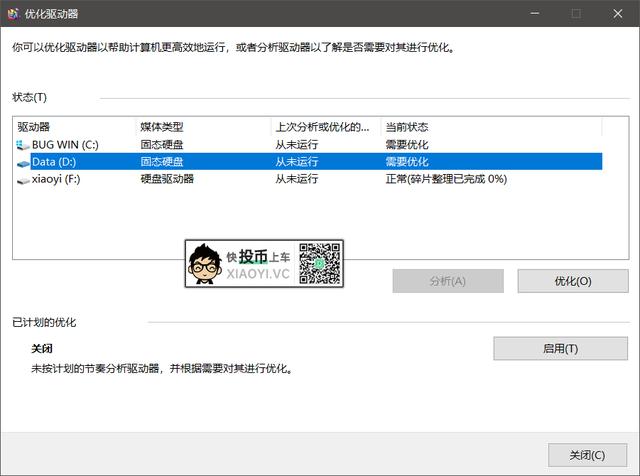Image resolution: width=640 pixels, height=476 pixels.
Task: Close the 优化驱动器 window with X
Action: tap(618, 13)
